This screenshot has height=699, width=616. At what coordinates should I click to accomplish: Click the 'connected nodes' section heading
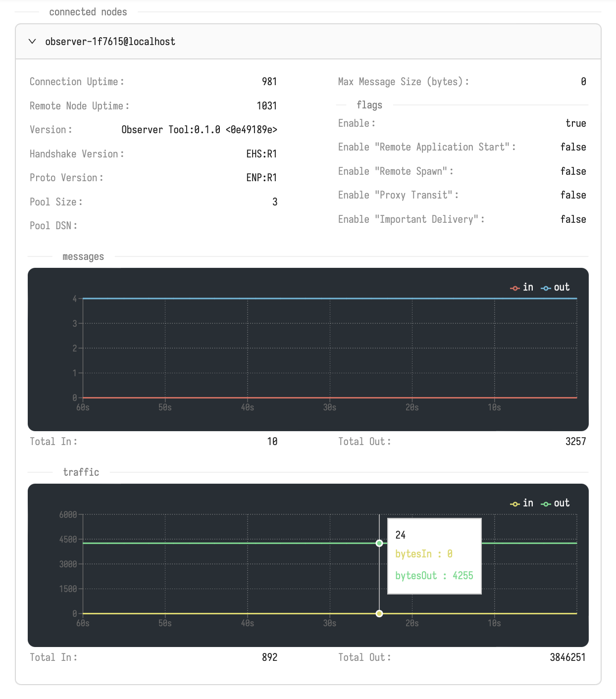[88, 12]
